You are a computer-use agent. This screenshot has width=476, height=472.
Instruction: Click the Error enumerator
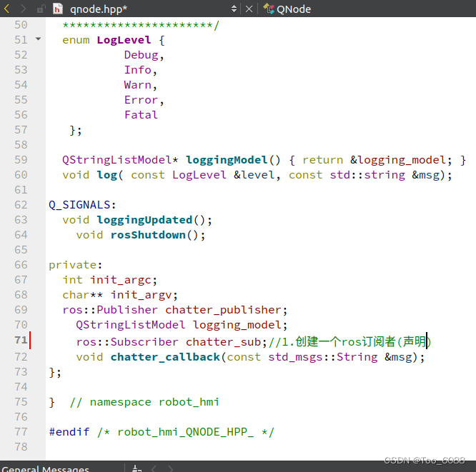(x=141, y=100)
